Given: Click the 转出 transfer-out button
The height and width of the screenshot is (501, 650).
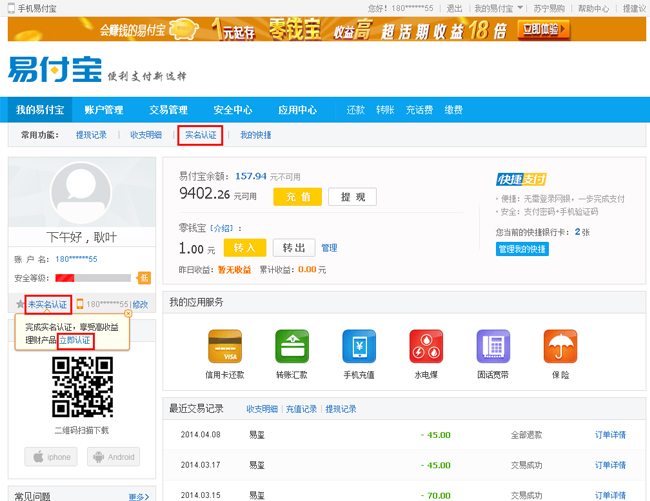Looking at the screenshot, I should click(294, 248).
